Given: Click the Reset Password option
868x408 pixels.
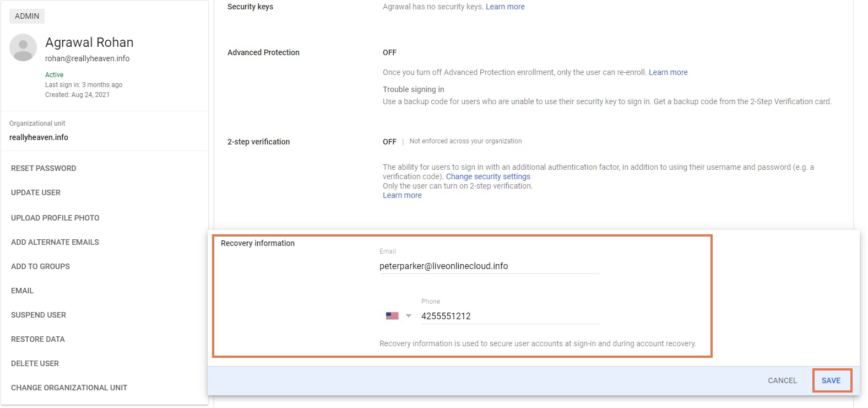Looking at the screenshot, I should [x=44, y=168].
